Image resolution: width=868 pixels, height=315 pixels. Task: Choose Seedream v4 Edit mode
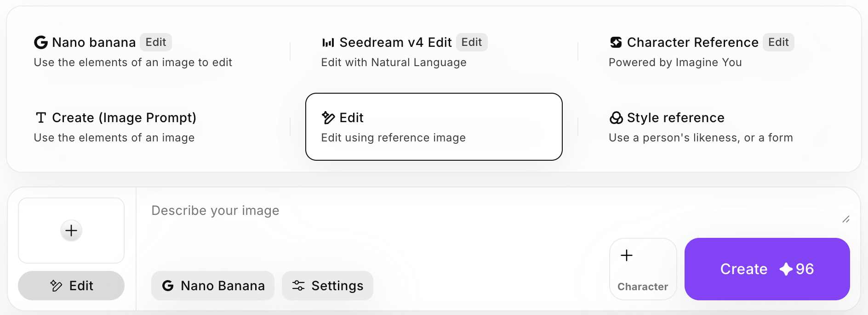coord(405,51)
